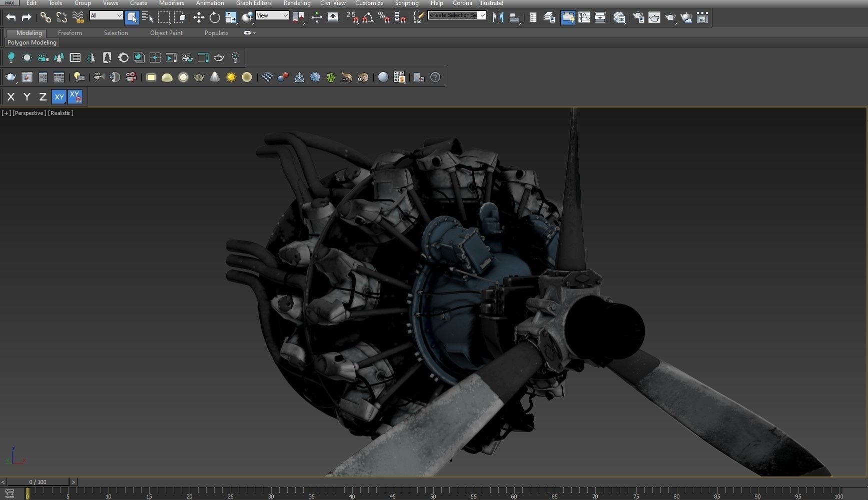Toggle Percent Snap button
This screenshot has width=868, height=500.
384,17
